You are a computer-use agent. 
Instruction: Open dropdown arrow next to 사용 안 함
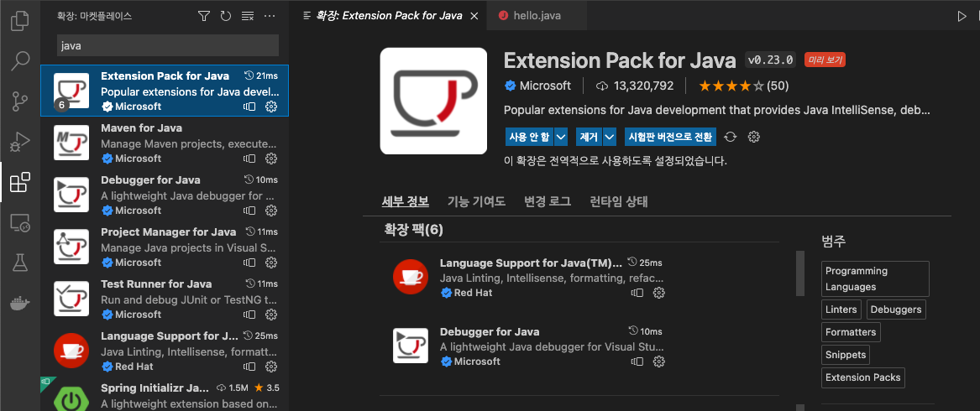point(561,136)
